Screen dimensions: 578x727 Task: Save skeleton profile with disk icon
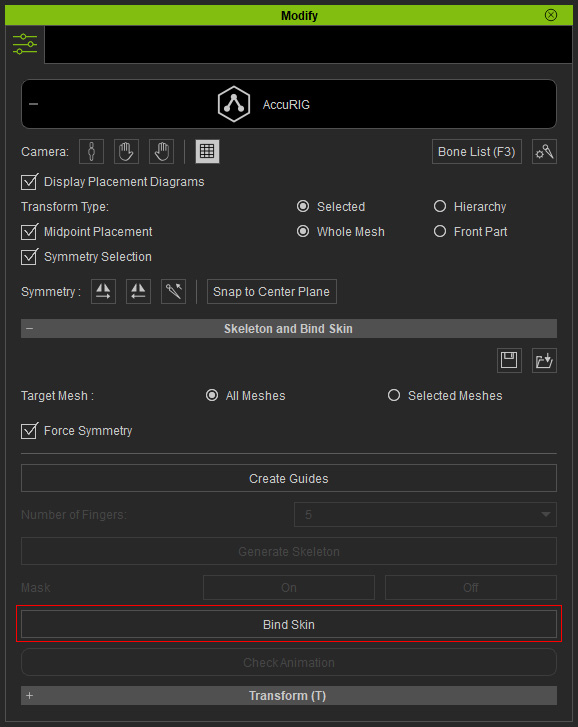pos(509,360)
